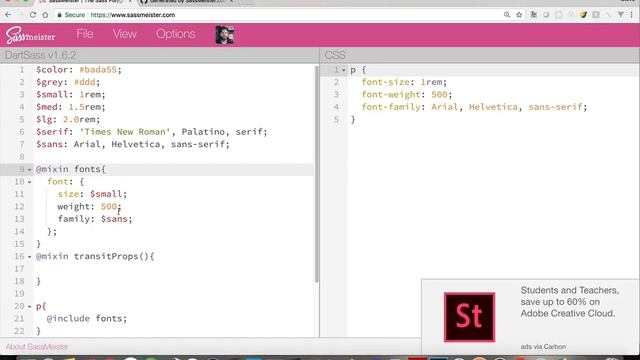Click the funnel-shaped extension icon
Viewport: 640px width, 360px height.
point(620,15)
